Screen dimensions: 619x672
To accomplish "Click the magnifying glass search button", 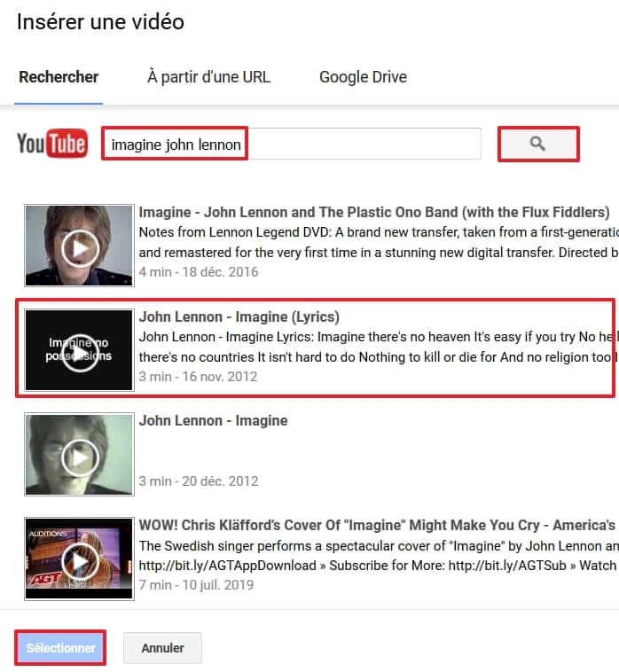I will click(x=538, y=144).
